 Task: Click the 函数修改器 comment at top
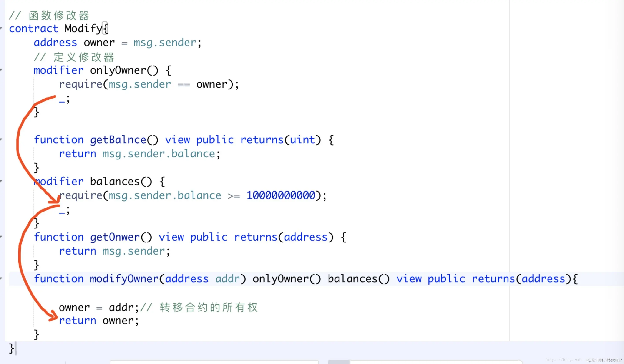58,15
